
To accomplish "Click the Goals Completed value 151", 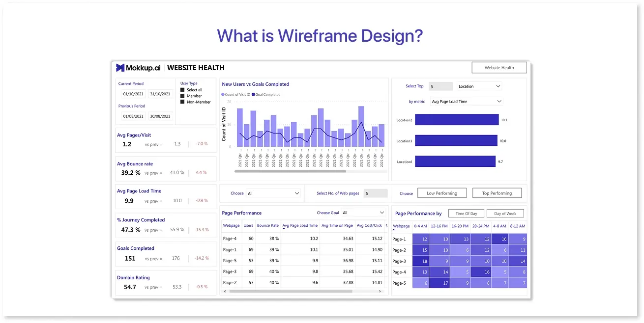I will pos(130,258).
